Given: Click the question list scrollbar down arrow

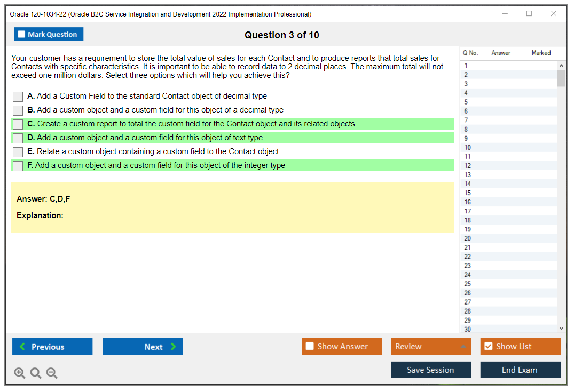Looking at the screenshot, I should pos(562,328).
